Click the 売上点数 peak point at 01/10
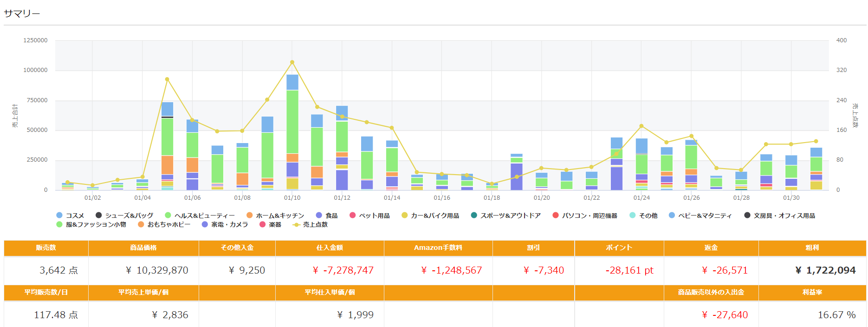Screen dimensions: 868x327 click(x=292, y=62)
